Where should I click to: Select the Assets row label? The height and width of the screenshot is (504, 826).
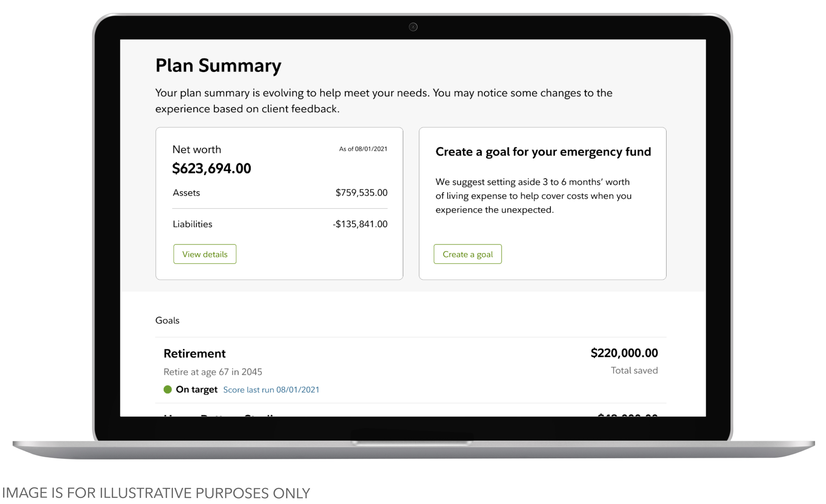(186, 193)
